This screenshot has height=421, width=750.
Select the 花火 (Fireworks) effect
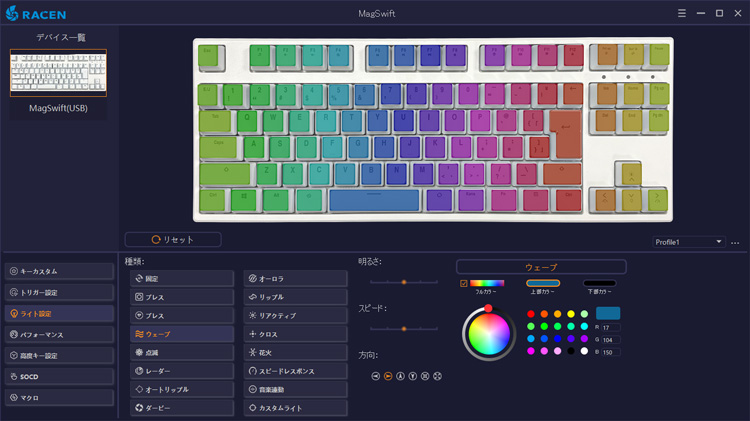(x=292, y=353)
